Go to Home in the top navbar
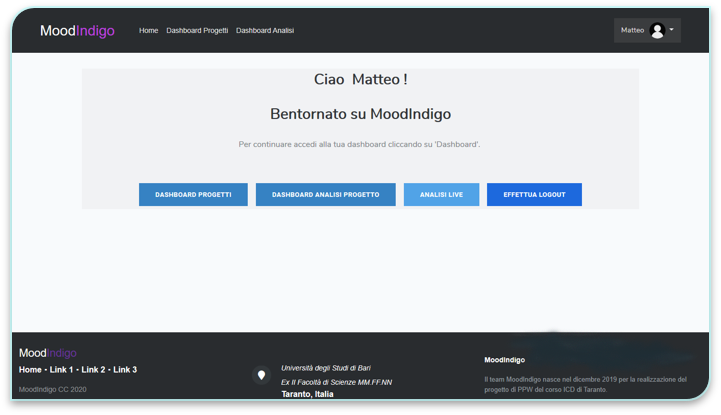Viewport: 721px width, 415px height. point(148,31)
